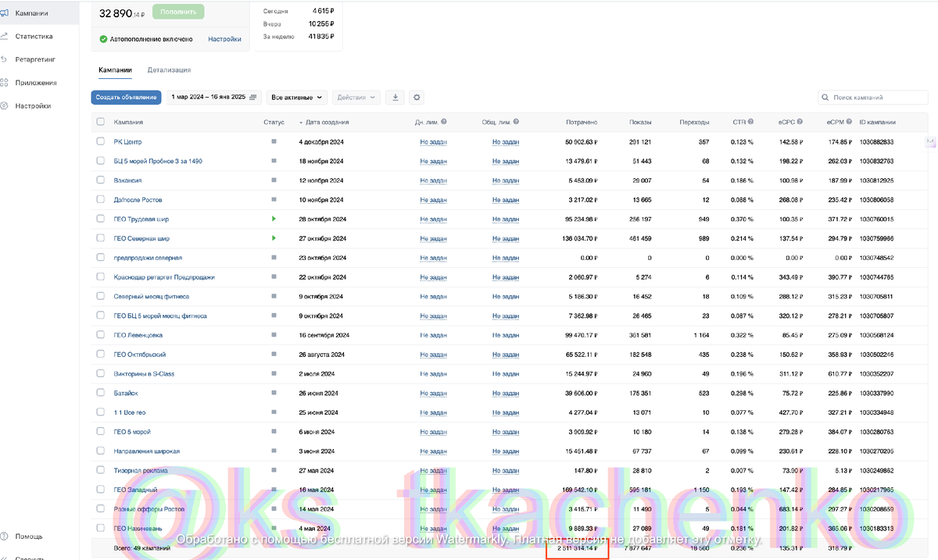Screen dimensions: 938x560
Task: Sort by the Переходы column header
Action: click(x=694, y=122)
